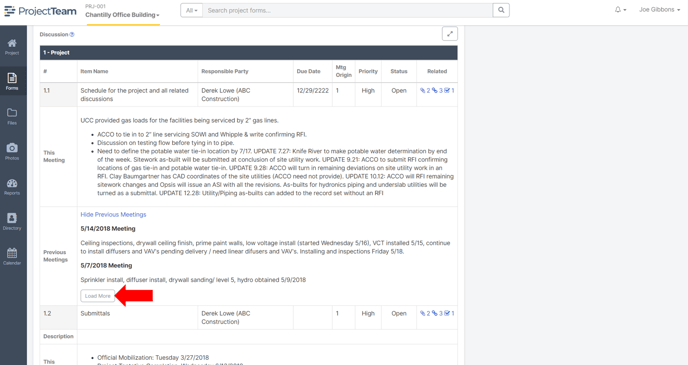Expand the Discussion section to fullscreen
688x365 pixels.
pyautogui.click(x=450, y=34)
